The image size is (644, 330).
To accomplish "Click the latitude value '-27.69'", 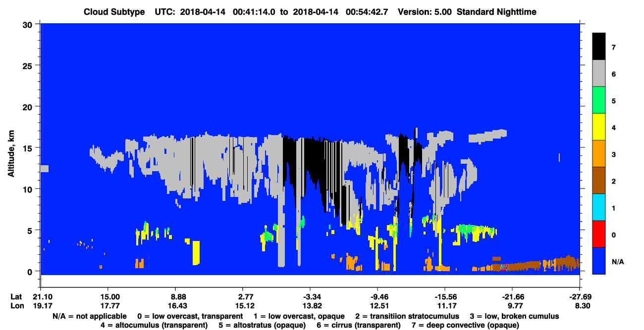I will coord(579,297).
